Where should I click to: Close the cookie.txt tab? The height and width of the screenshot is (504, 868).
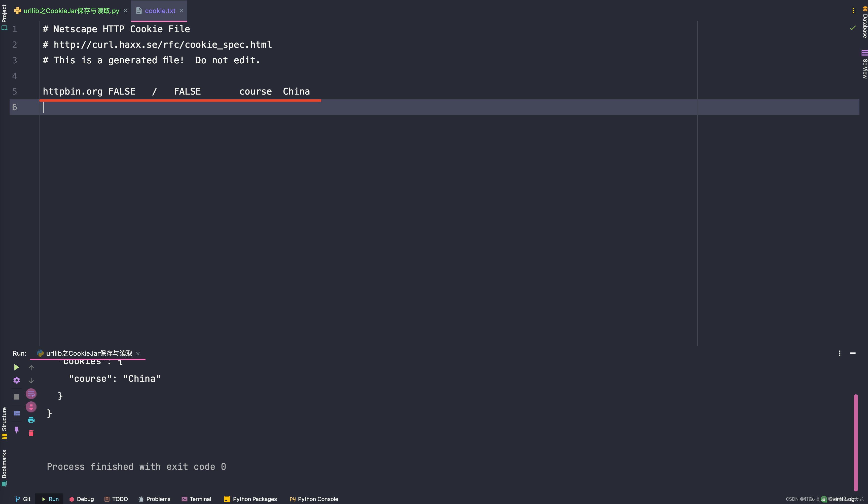pyautogui.click(x=181, y=11)
